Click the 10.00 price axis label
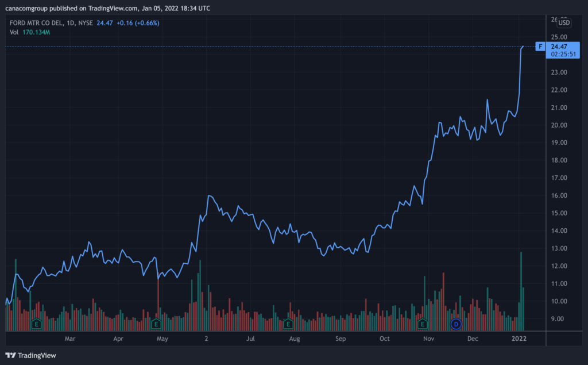The width and height of the screenshot is (588, 365). pos(559,302)
